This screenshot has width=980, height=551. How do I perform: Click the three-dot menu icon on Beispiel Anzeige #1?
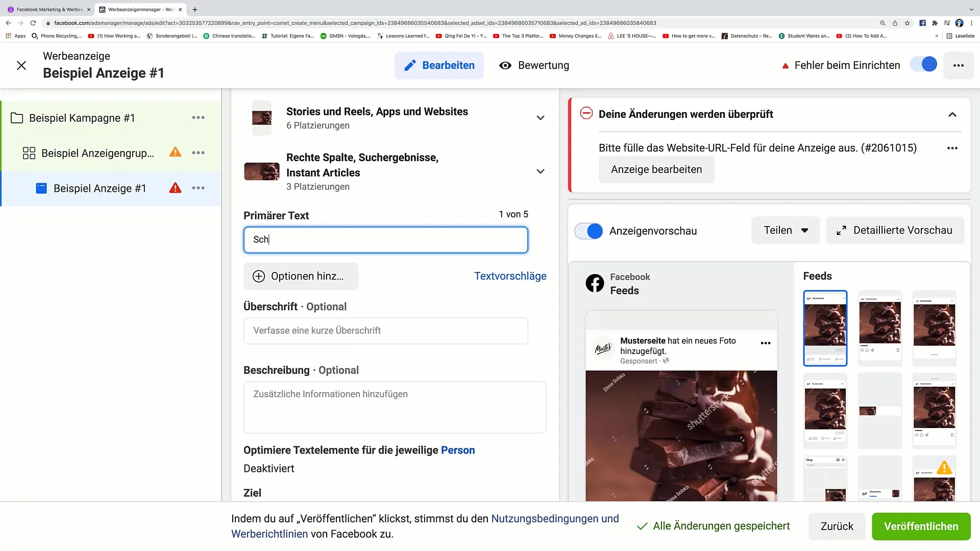(x=198, y=188)
